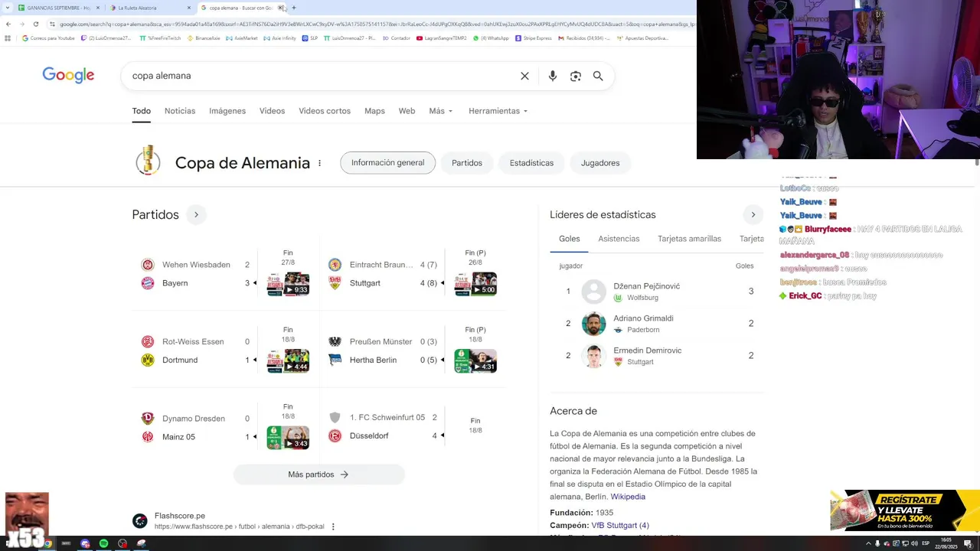
Task: Select the Partidos chip
Action: pos(467,163)
